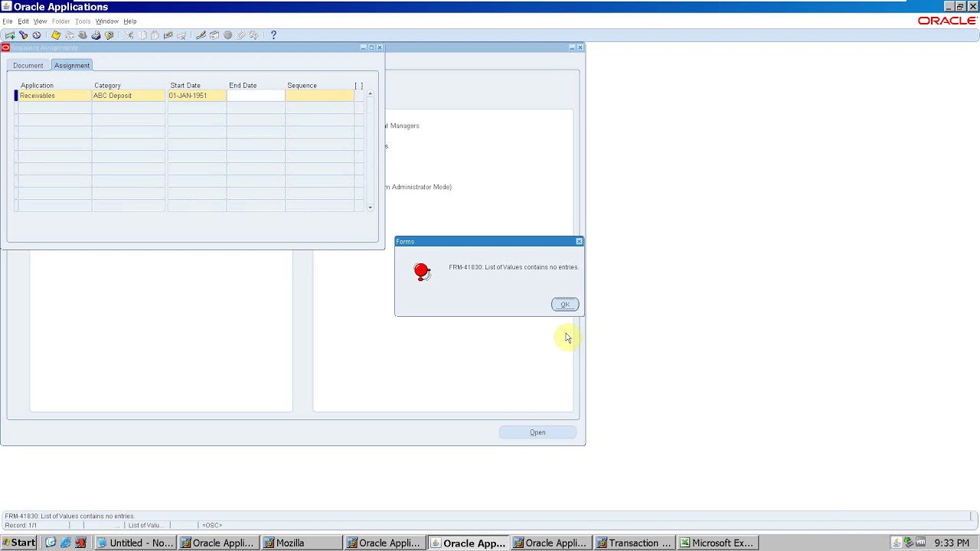980x551 pixels.
Task: Click the Application column header
Action: pyautogui.click(x=37, y=86)
